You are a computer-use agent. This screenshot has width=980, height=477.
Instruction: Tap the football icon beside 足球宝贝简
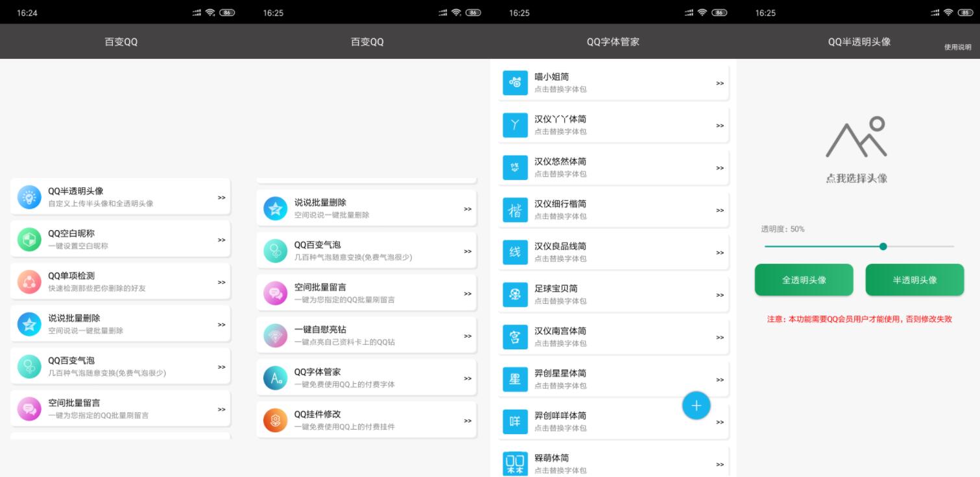(515, 295)
